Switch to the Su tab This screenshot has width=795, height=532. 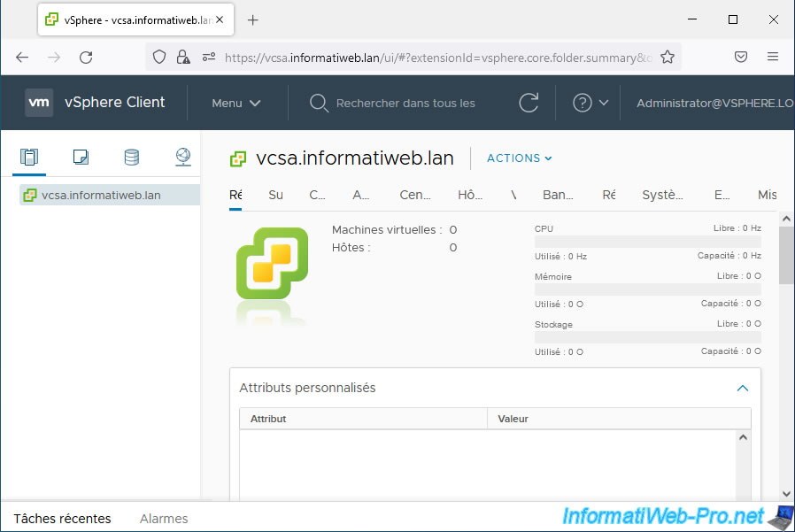point(276,195)
